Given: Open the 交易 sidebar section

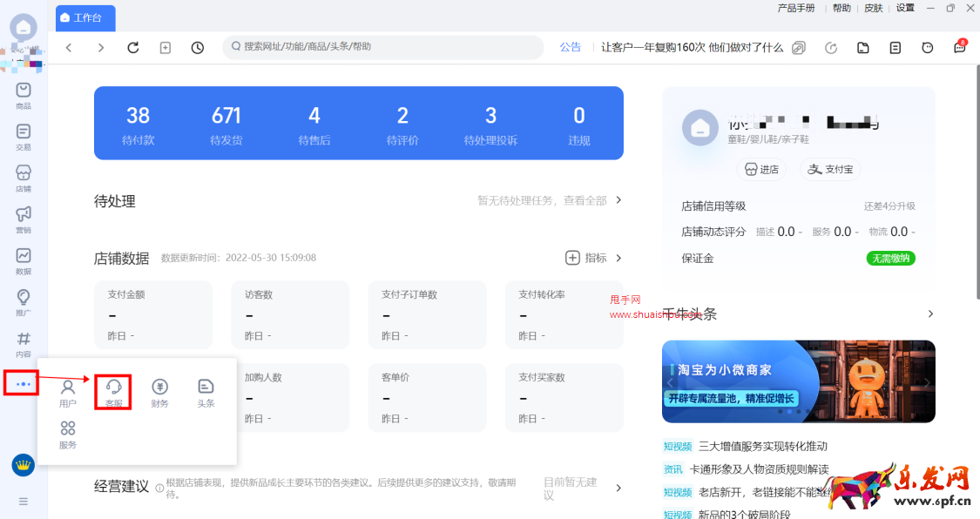Looking at the screenshot, I should [23, 135].
